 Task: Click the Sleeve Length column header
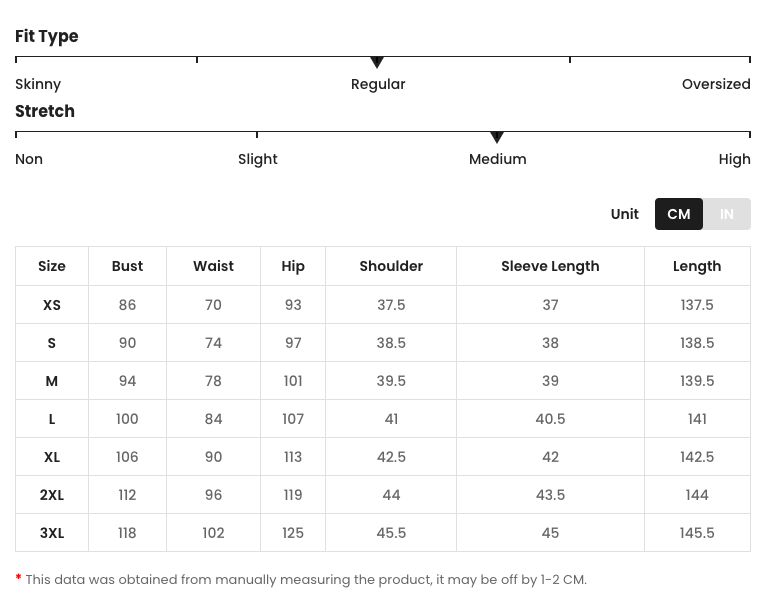550,266
